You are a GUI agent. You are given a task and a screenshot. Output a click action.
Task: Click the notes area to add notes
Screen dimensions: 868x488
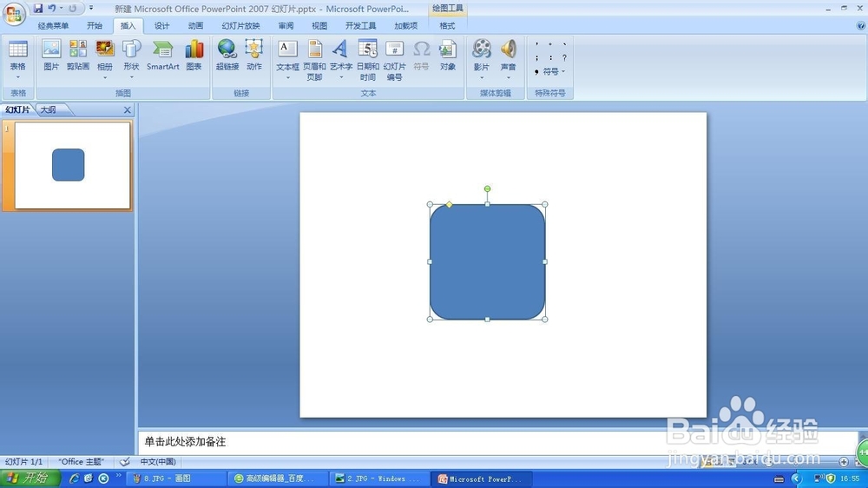(x=498, y=441)
